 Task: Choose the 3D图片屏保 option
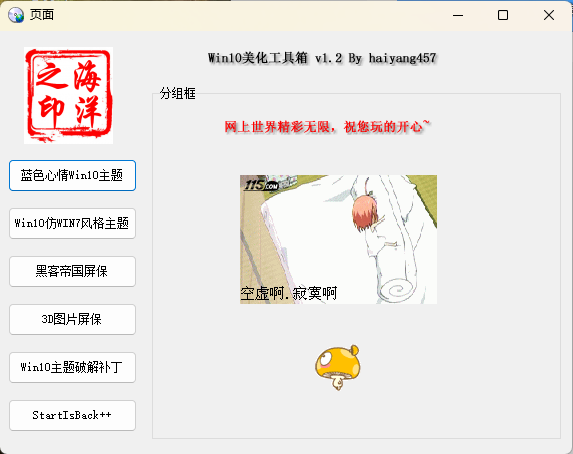[x=72, y=319]
